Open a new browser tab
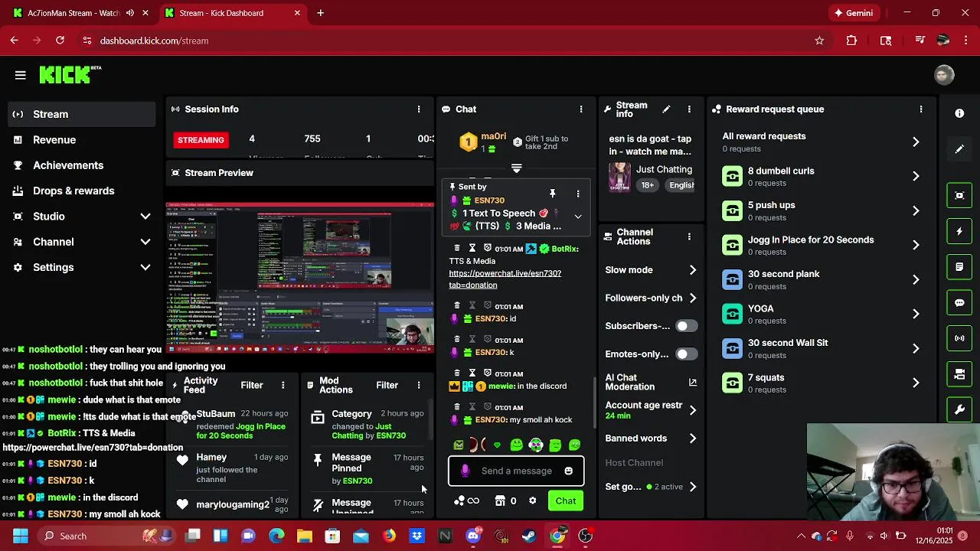980x551 pixels. (321, 13)
